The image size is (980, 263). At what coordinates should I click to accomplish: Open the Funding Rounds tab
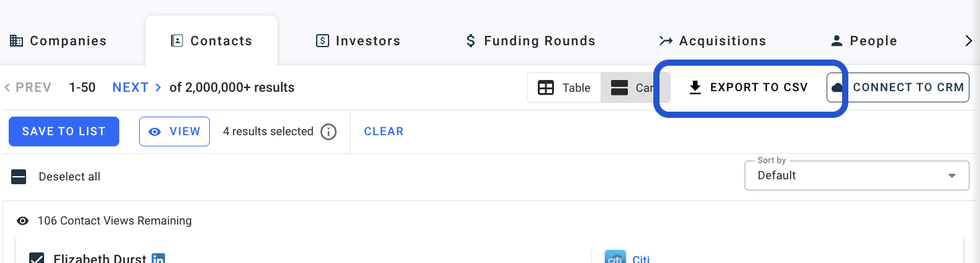coord(530,41)
